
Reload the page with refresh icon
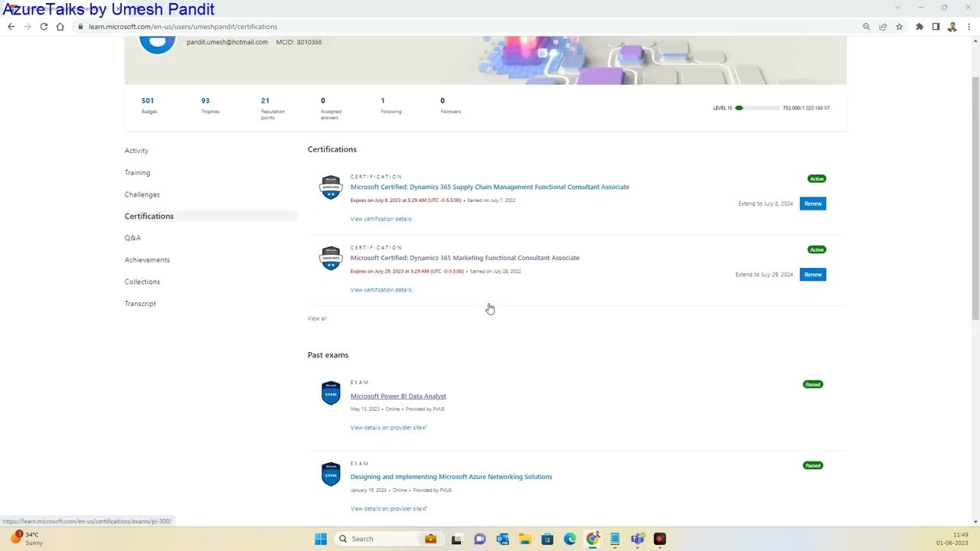pyautogui.click(x=44, y=27)
